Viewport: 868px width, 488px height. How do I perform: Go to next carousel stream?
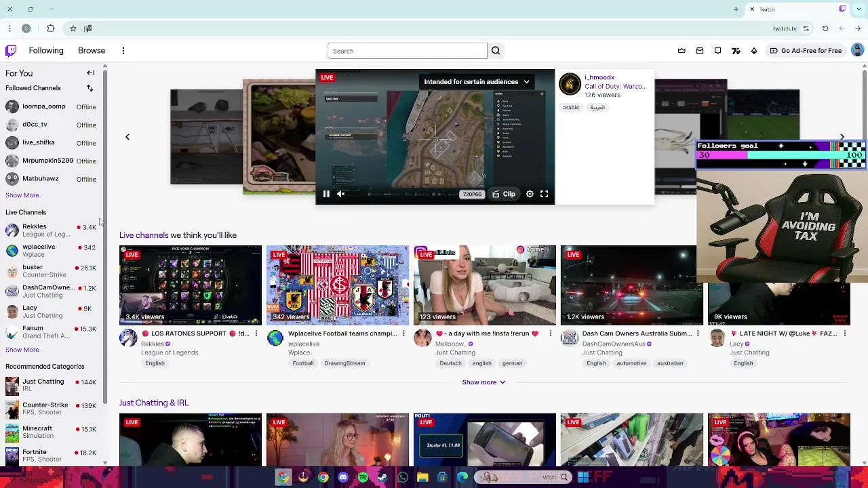coord(842,137)
